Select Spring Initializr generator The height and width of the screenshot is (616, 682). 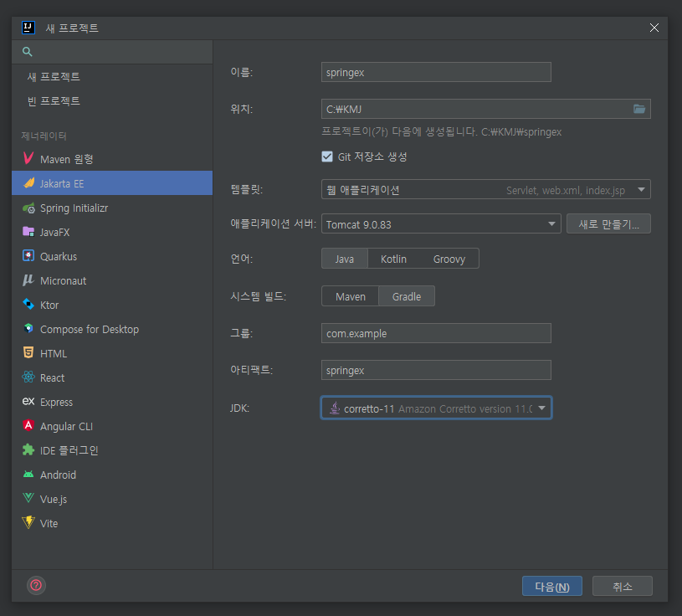click(112, 208)
